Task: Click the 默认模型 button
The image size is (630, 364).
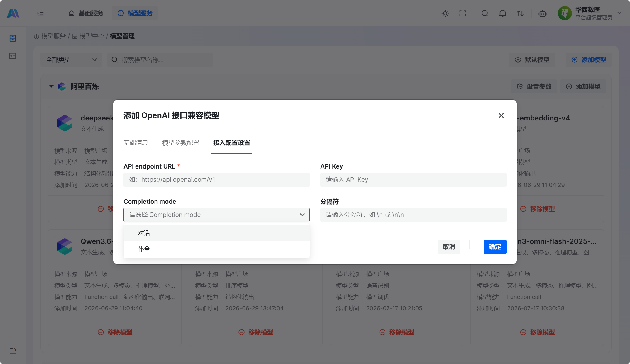Action: point(532,60)
